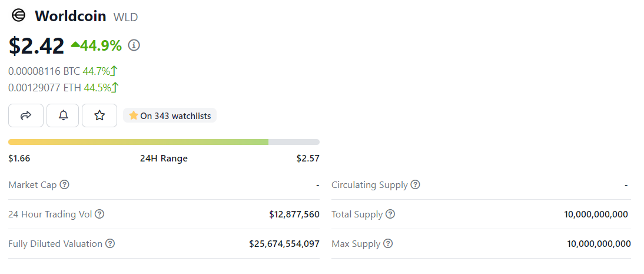Screen dimensions: 644x274
Task: Open the Market Cap help icon
Action: click(65, 185)
